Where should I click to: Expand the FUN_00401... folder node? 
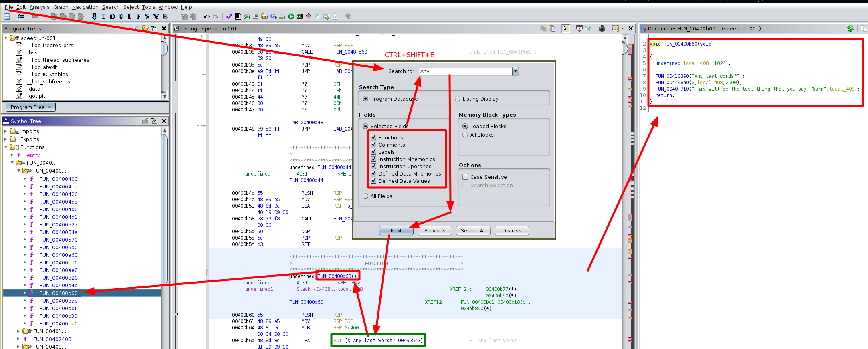(18, 331)
